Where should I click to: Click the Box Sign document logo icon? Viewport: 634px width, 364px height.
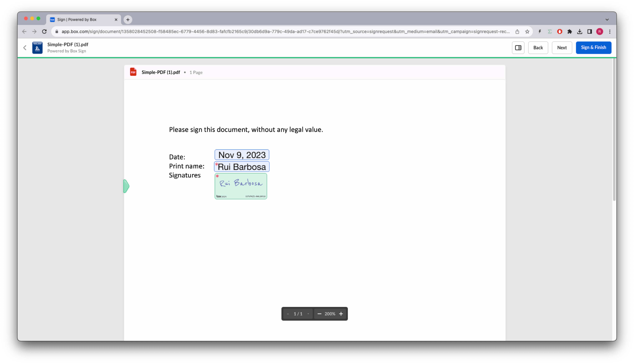click(x=37, y=48)
